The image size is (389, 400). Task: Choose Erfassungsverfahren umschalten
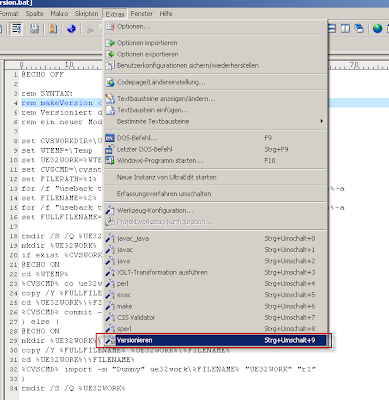pos(216,194)
